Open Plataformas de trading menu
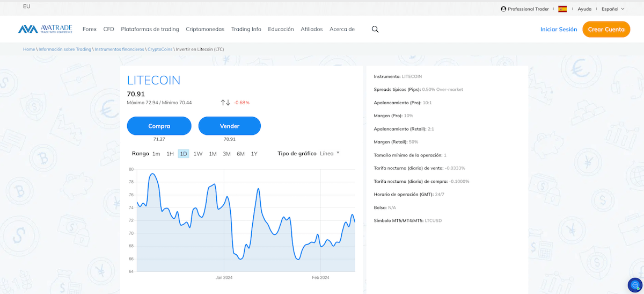This screenshot has width=644, height=294. (150, 30)
